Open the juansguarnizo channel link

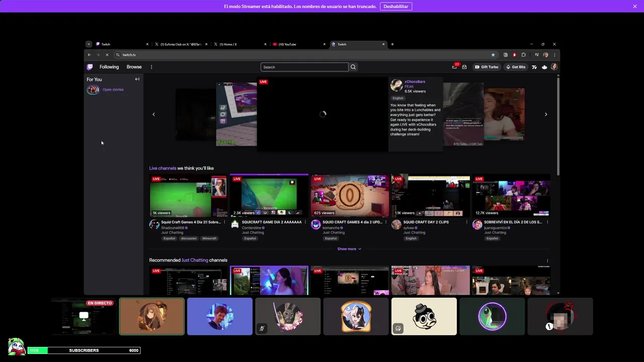[496, 228]
